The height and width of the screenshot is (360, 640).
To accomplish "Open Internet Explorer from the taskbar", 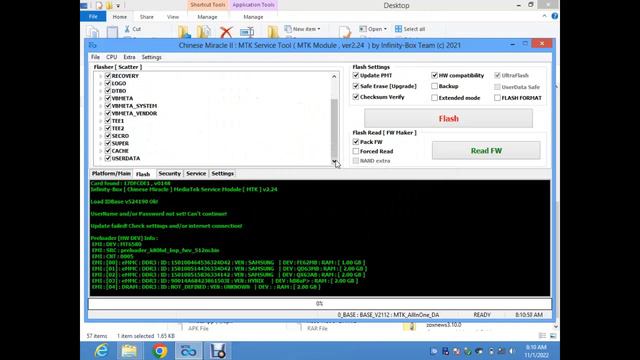I will click(101, 351).
